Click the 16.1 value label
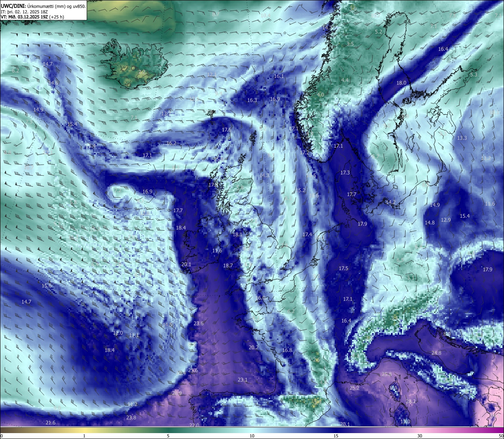 pyautogui.click(x=279, y=76)
